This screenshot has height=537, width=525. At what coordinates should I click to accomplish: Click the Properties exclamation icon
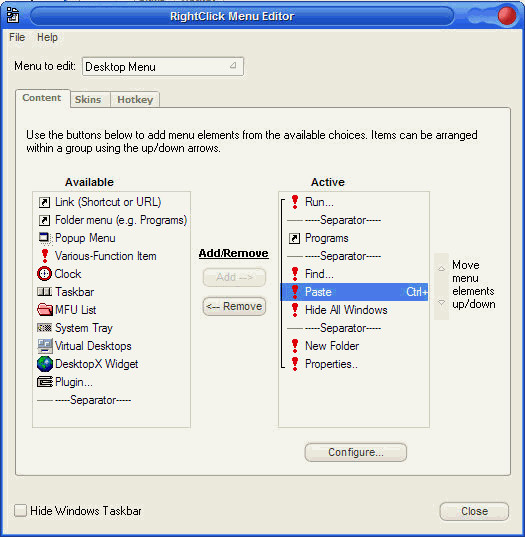coord(295,364)
